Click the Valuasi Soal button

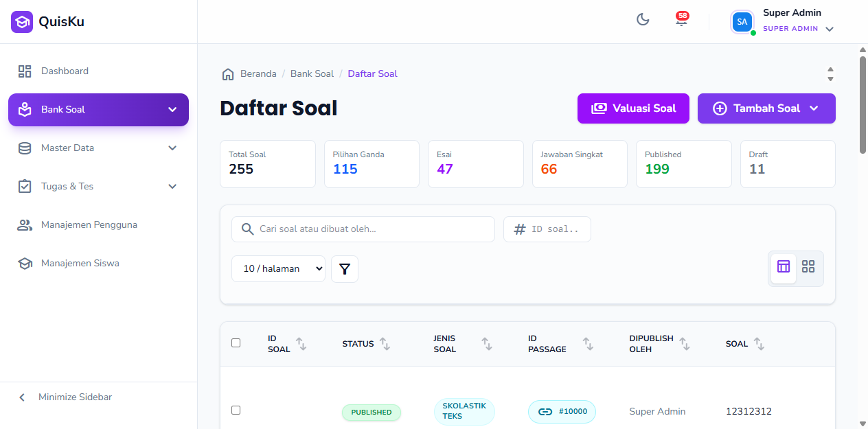tap(633, 108)
